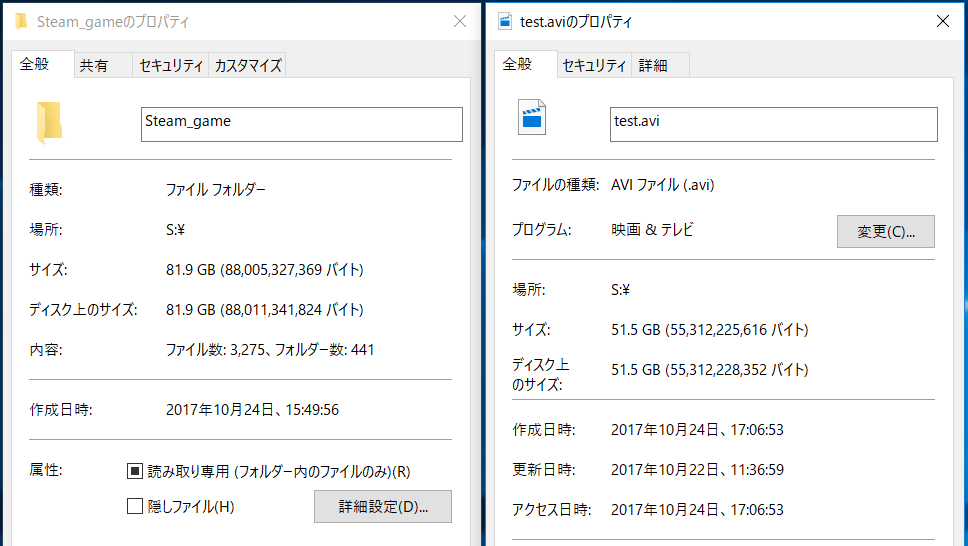The height and width of the screenshot is (546, 968).
Task: Click the 作成日時 value in test.avi properties
Action: click(x=698, y=430)
